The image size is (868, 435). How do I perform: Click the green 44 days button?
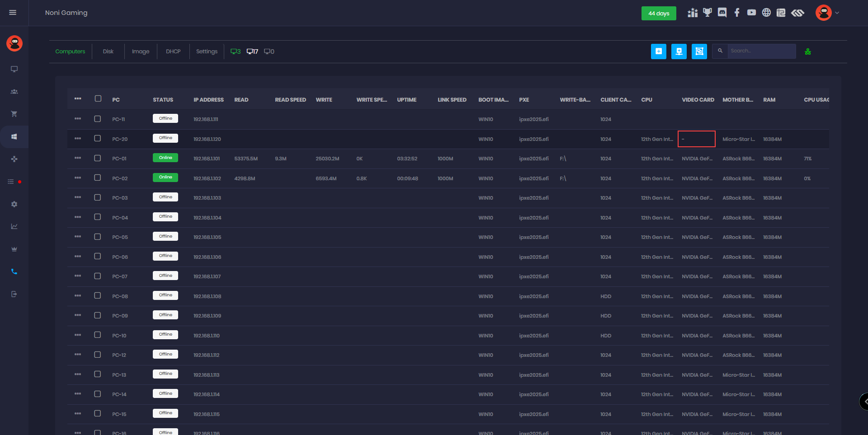658,14
